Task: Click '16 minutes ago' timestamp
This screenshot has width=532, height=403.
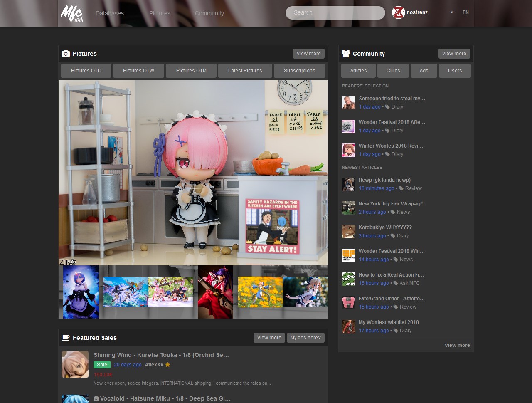Action: 377,188
